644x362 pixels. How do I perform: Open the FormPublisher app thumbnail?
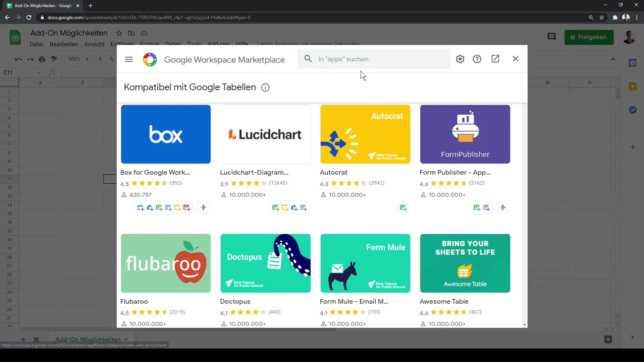pyautogui.click(x=465, y=134)
